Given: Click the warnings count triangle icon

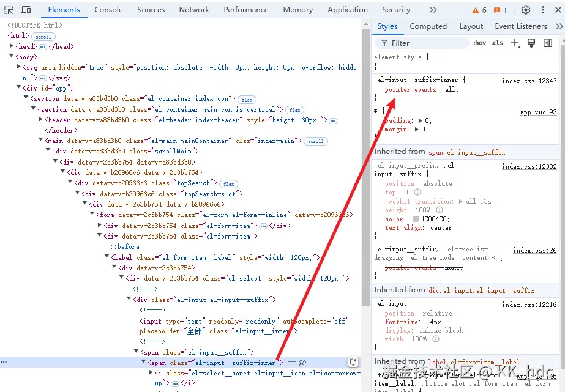Looking at the screenshot, I should (476, 10).
